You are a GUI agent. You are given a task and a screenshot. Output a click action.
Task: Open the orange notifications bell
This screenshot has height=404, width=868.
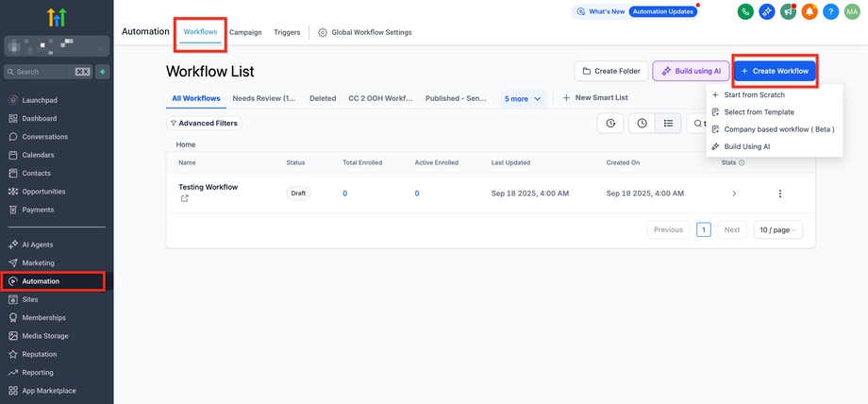(810, 11)
